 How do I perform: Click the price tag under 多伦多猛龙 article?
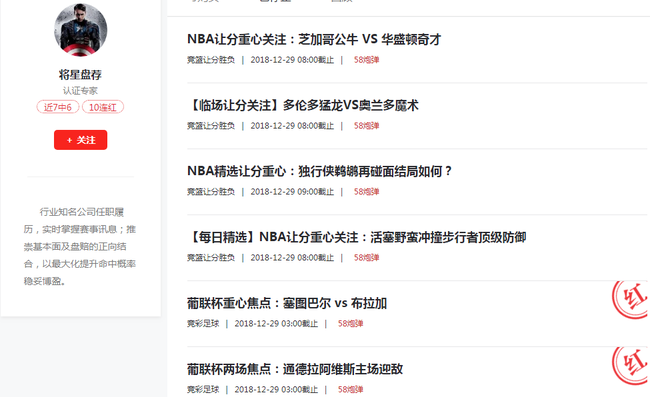click(366, 126)
